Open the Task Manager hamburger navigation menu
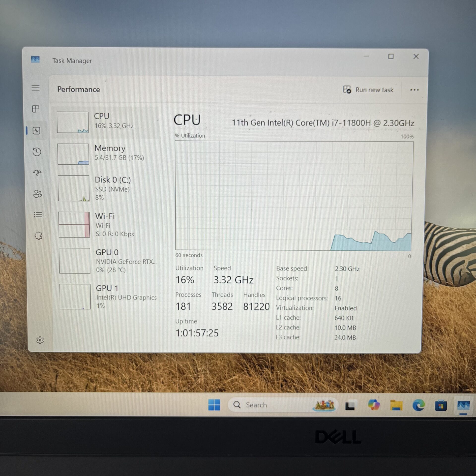The image size is (476, 476). 35,88
